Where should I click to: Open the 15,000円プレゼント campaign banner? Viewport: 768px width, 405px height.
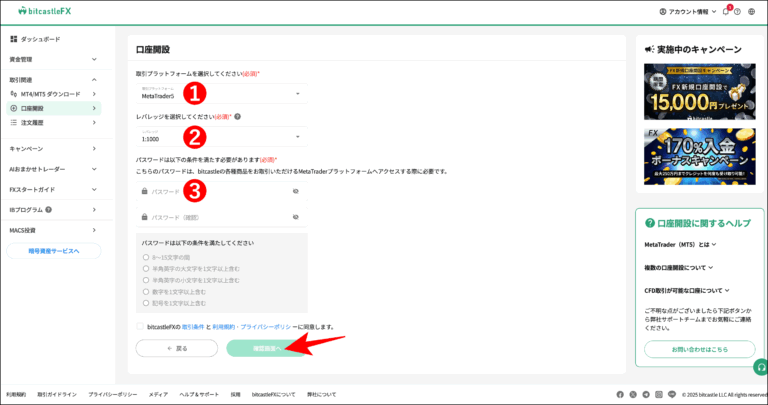click(x=699, y=92)
